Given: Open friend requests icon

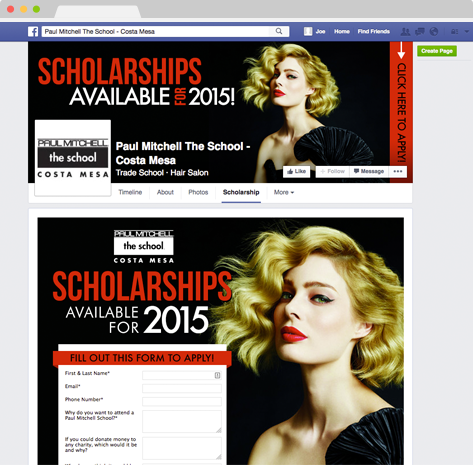Looking at the screenshot, I should [405, 32].
